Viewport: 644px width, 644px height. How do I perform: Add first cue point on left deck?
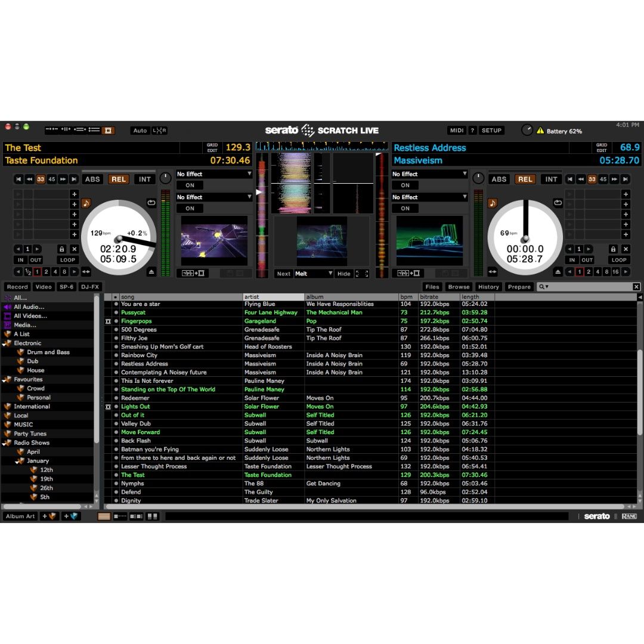tap(75, 194)
